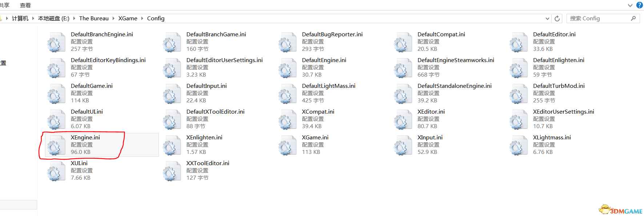Screen dimensions: 644x216
Task: Go to 计算机 in the breadcrumb
Action: click(x=20, y=18)
